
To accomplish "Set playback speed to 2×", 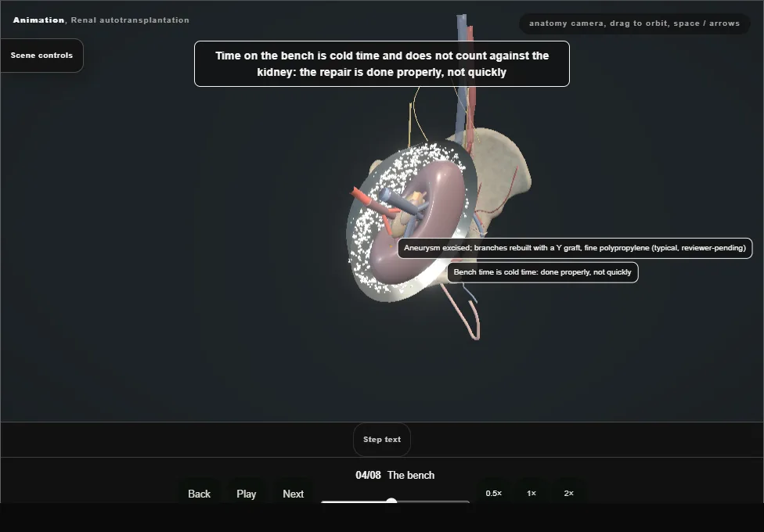I will (568, 493).
